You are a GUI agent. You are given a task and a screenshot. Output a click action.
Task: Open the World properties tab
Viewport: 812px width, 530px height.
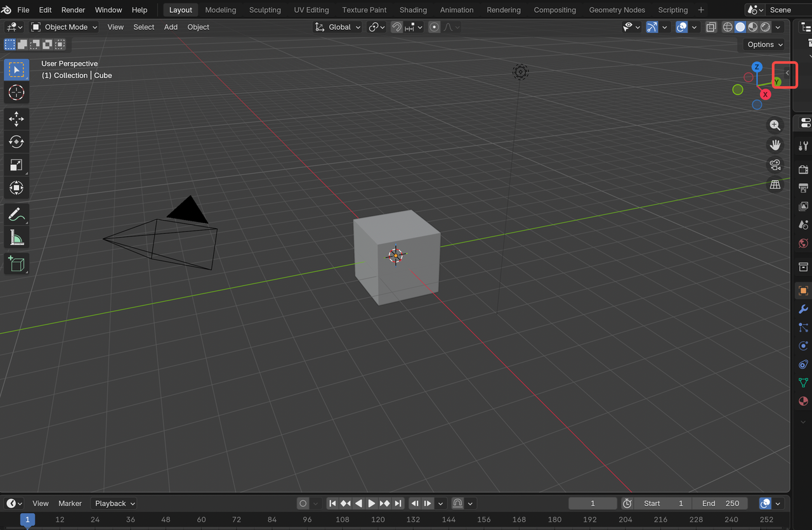tap(803, 243)
